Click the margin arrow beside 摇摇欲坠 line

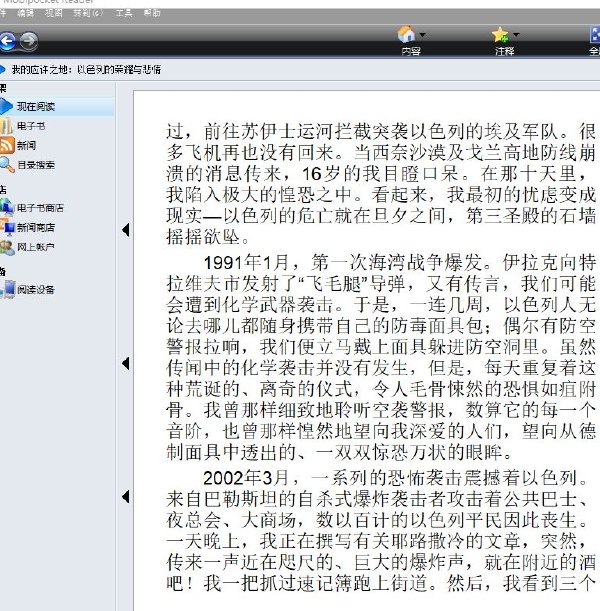click(x=125, y=230)
